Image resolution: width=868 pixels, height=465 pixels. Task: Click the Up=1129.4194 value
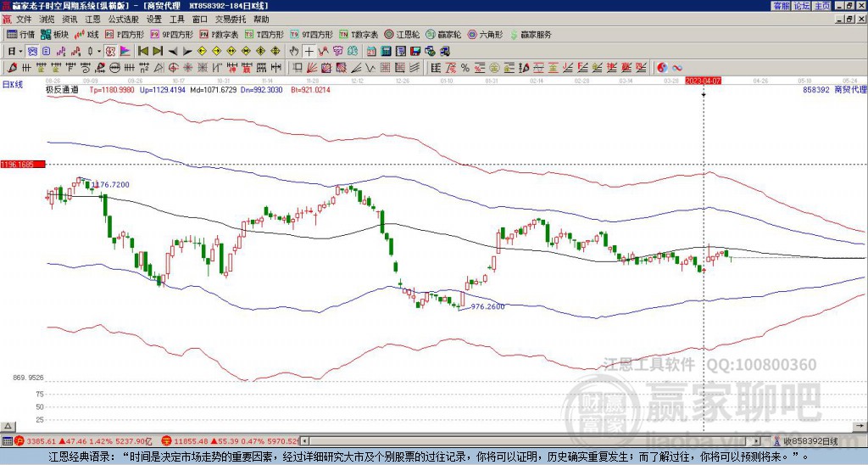pyautogui.click(x=162, y=89)
